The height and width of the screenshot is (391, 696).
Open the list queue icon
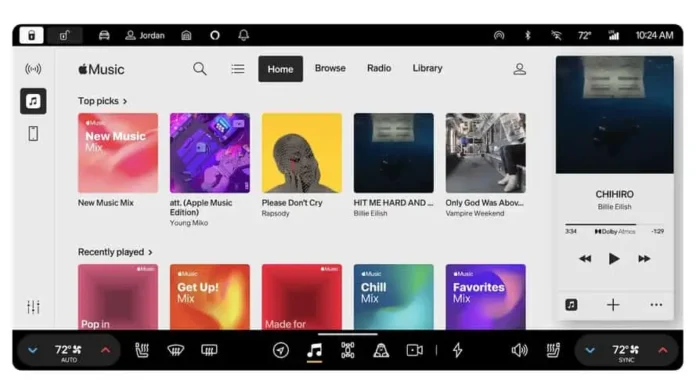(x=238, y=69)
